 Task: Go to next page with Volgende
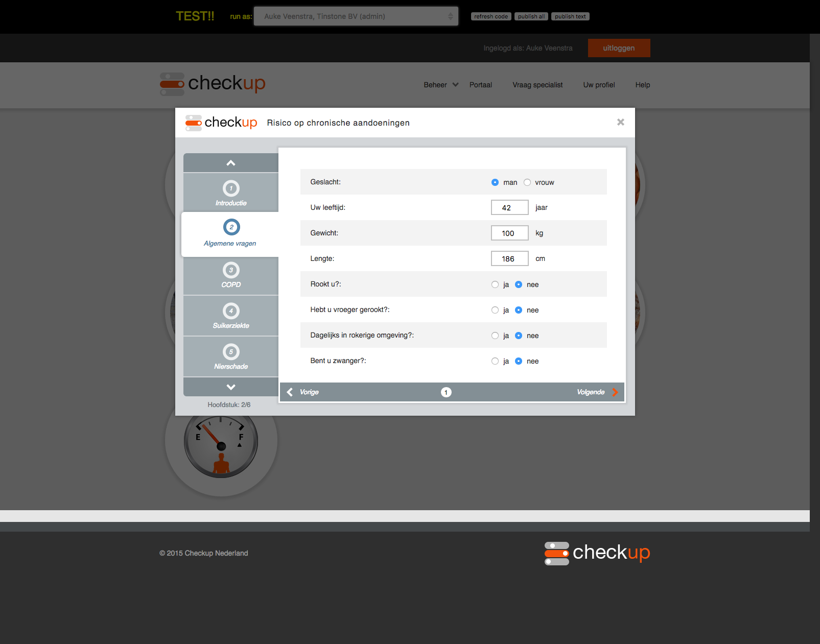(597, 392)
